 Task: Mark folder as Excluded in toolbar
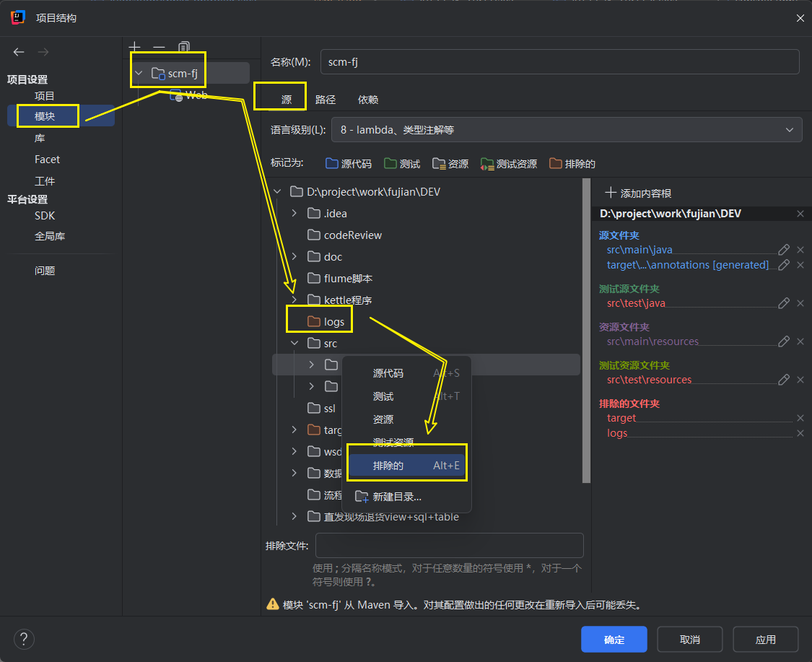(x=572, y=164)
